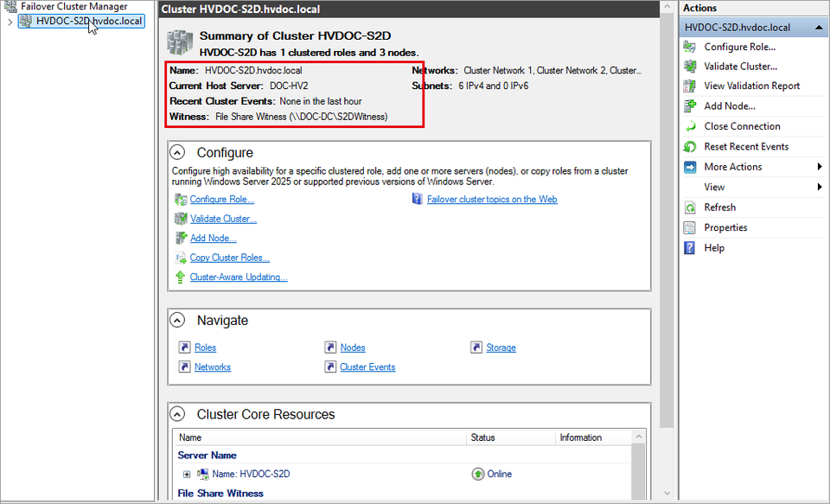Click the Copy Cluster Roles icon
830x504 pixels.
181,258
